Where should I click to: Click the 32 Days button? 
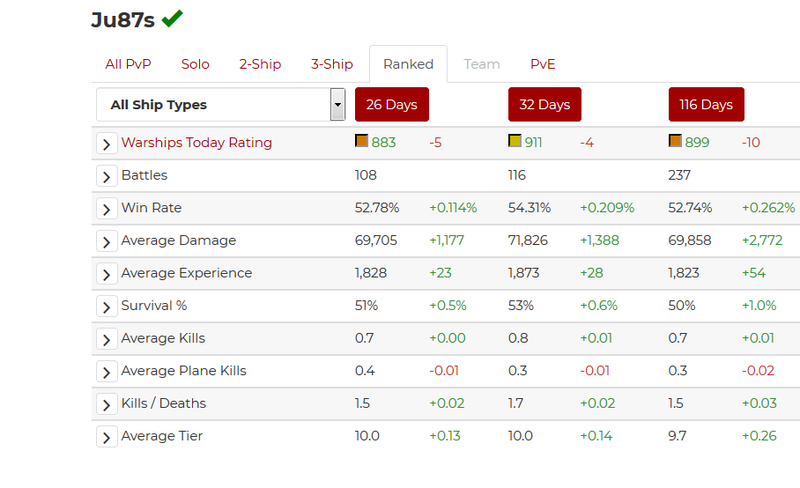click(x=544, y=105)
